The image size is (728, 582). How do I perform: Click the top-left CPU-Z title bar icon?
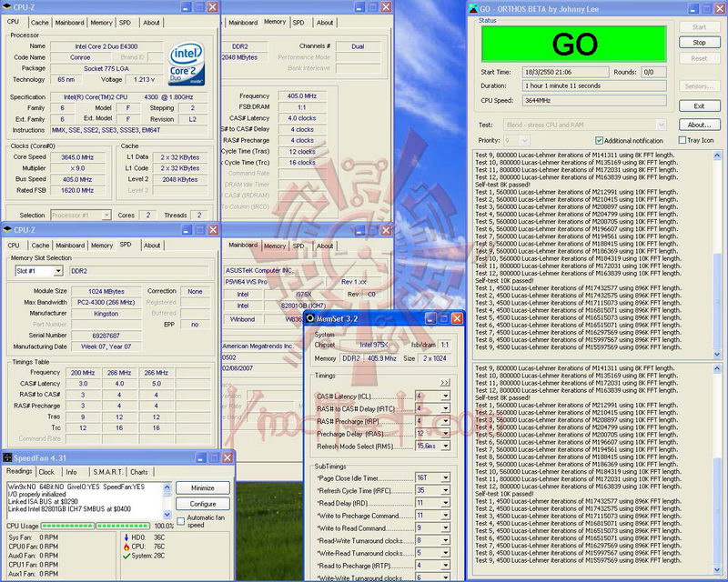point(7,7)
